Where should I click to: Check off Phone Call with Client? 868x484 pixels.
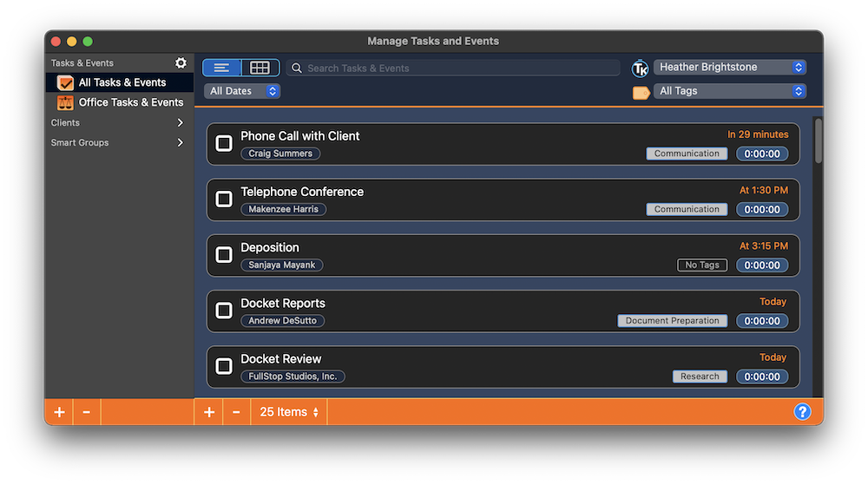224,143
